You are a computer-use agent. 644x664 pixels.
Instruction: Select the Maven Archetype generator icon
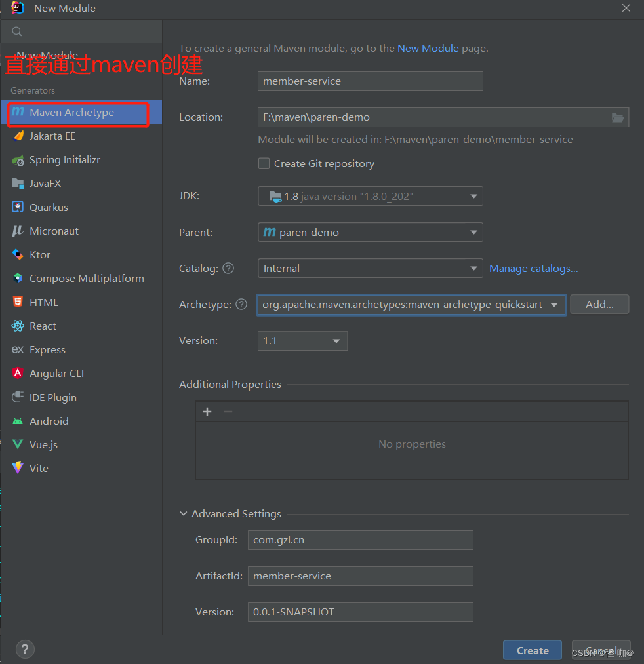[x=18, y=112]
